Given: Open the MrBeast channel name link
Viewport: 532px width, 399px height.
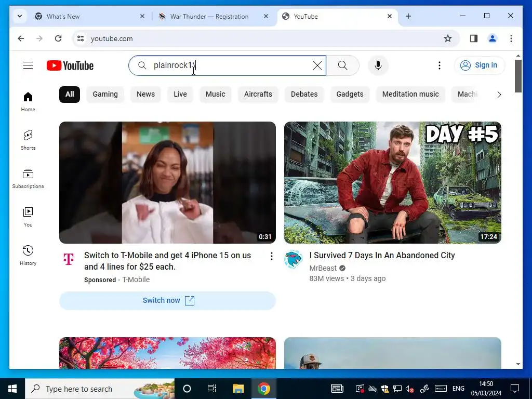Looking at the screenshot, I should coord(323,268).
